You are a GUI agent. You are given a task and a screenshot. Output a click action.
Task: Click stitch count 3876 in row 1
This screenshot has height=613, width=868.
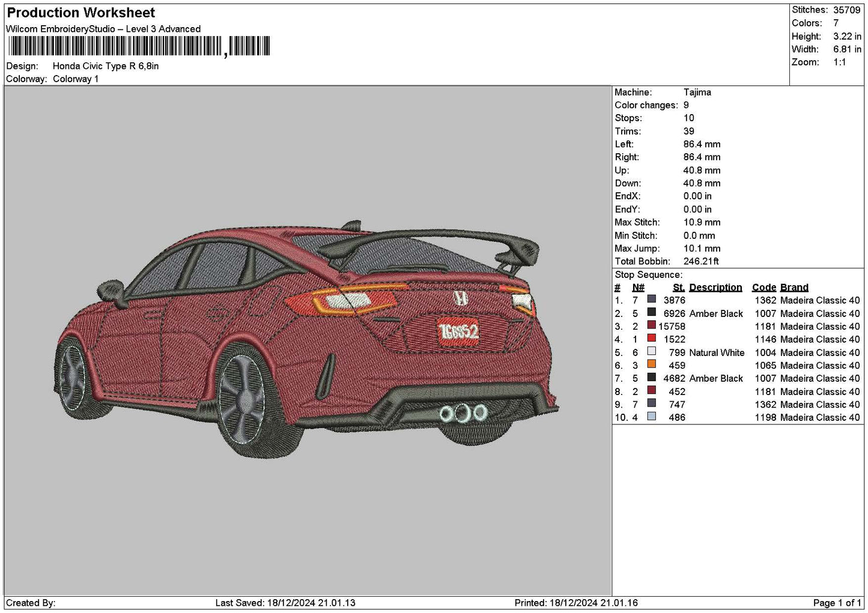(x=675, y=300)
